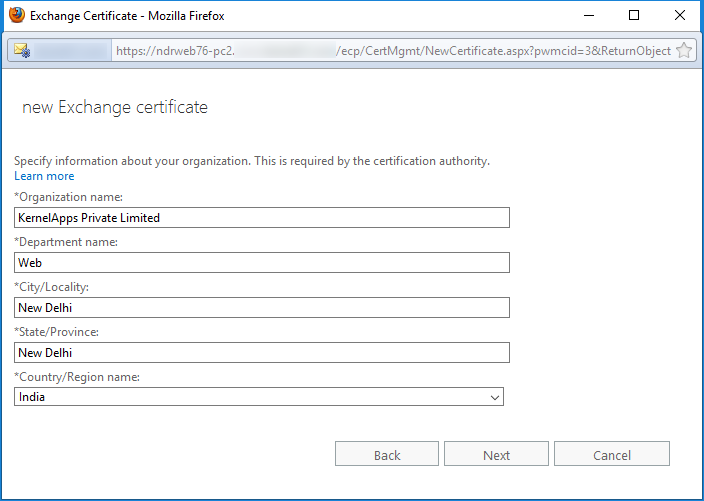704x501 pixels.
Task: Cancel the new certificate wizard
Action: [612, 454]
